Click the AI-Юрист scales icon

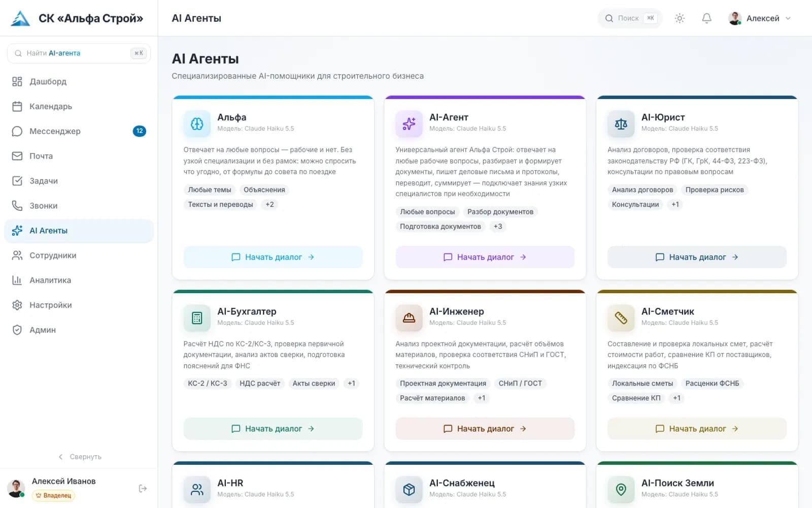[x=621, y=123]
